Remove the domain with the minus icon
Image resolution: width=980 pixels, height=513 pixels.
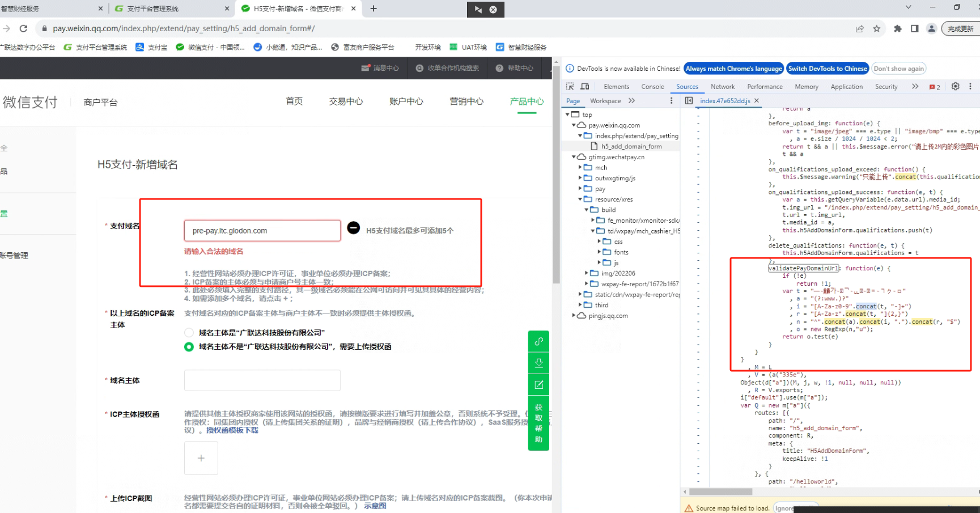353,228
